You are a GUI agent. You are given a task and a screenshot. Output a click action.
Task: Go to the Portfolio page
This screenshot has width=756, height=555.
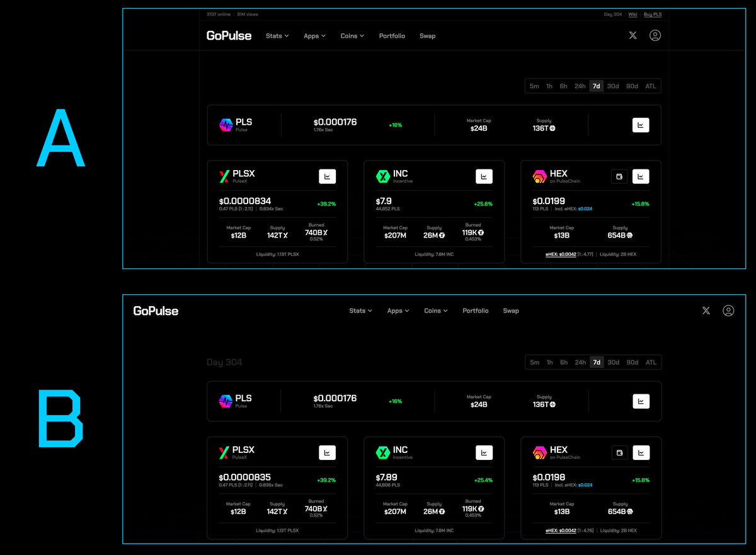[x=392, y=36]
